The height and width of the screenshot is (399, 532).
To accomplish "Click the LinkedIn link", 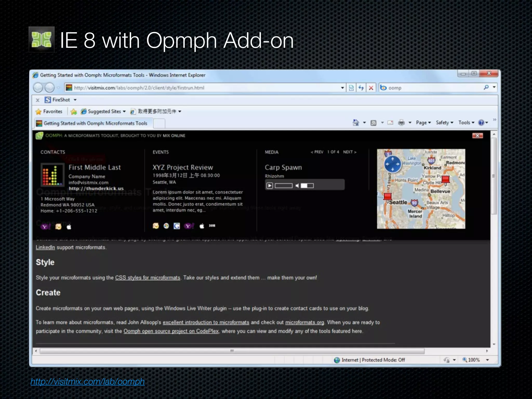I will coord(45,248).
